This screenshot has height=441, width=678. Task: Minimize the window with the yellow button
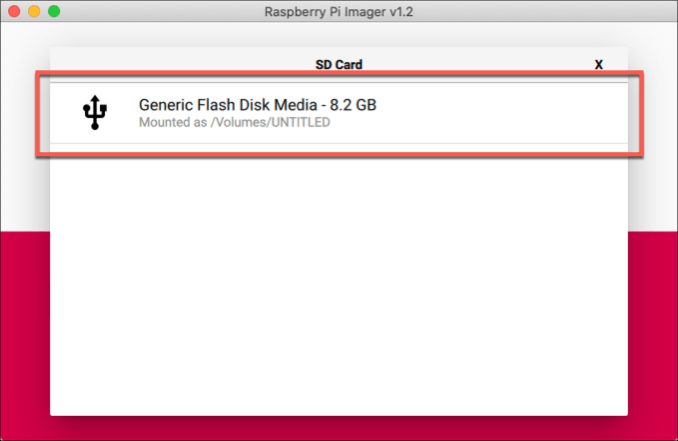coord(34,11)
